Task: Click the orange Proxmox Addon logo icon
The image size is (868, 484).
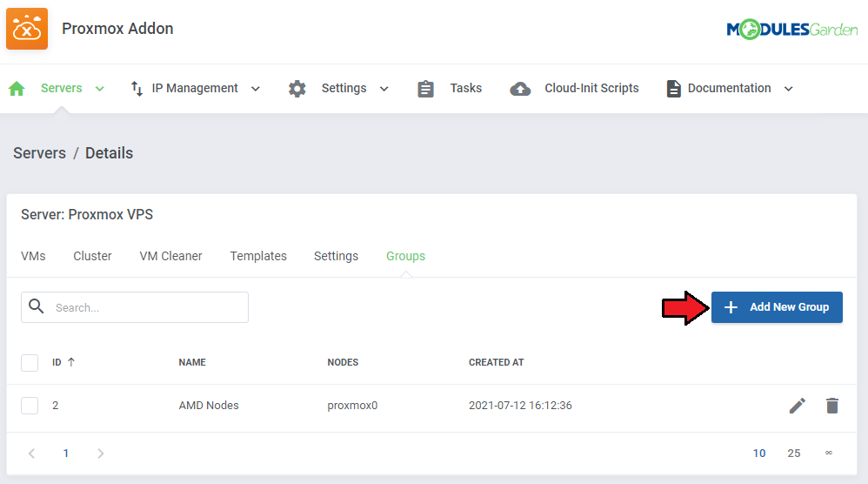Action: click(27, 29)
